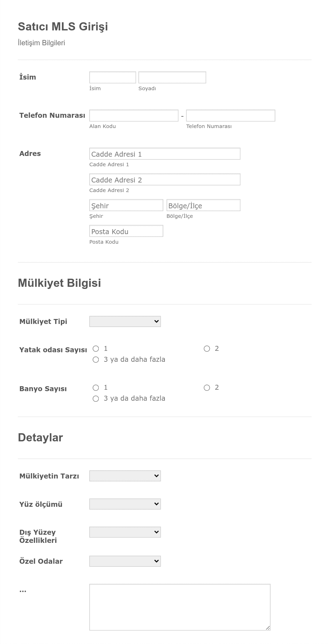This screenshot has width=329, height=644.
Task: Expand the Yüz ölçümü dropdown
Action: tap(125, 504)
